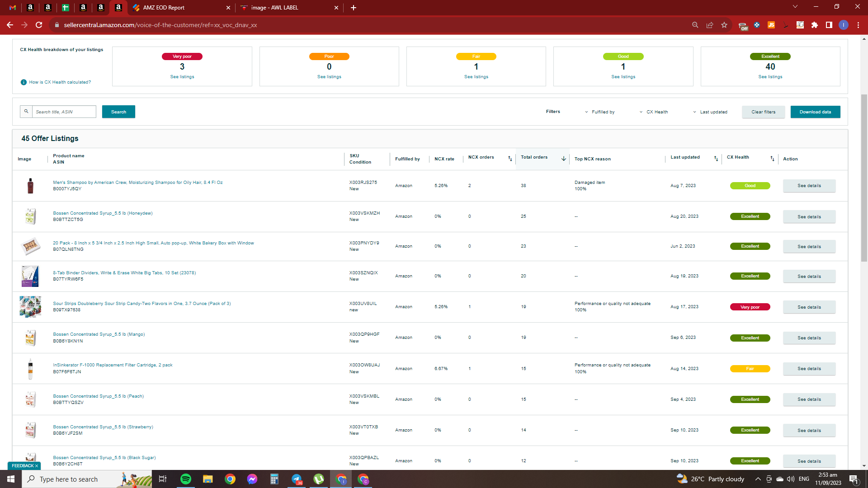This screenshot has height=488, width=868.
Task: Expand the Fulfilled by filter
Action: 600,112
